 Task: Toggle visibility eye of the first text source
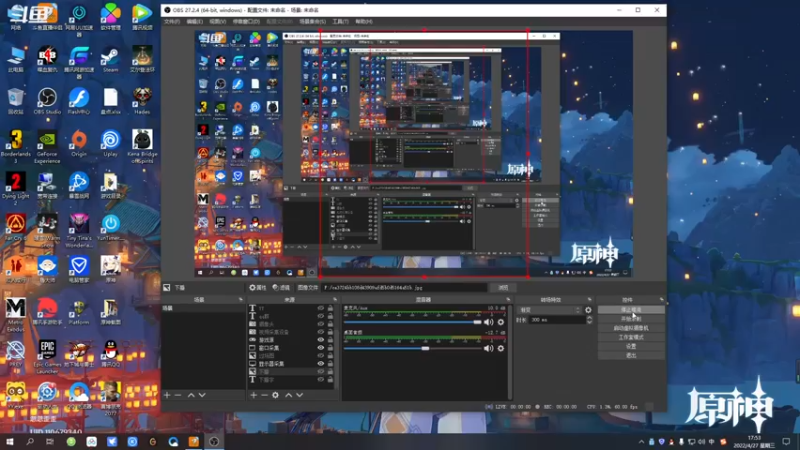pyautogui.click(x=320, y=308)
